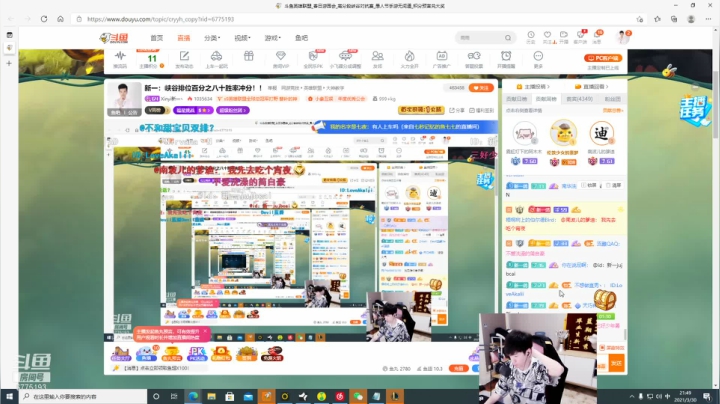This screenshot has width=720, height=404.
Task: Expand the 直播回看 link
Action: 592,86
